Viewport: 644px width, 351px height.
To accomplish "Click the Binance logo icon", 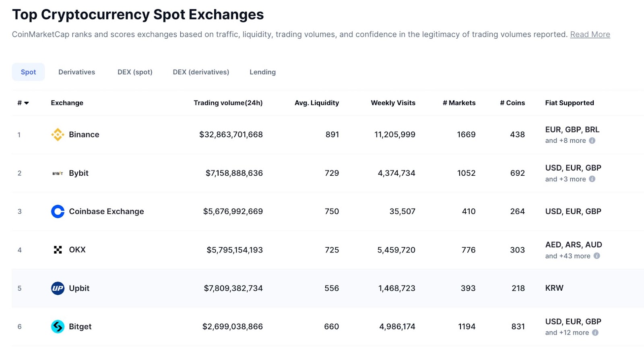I will 58,135.
